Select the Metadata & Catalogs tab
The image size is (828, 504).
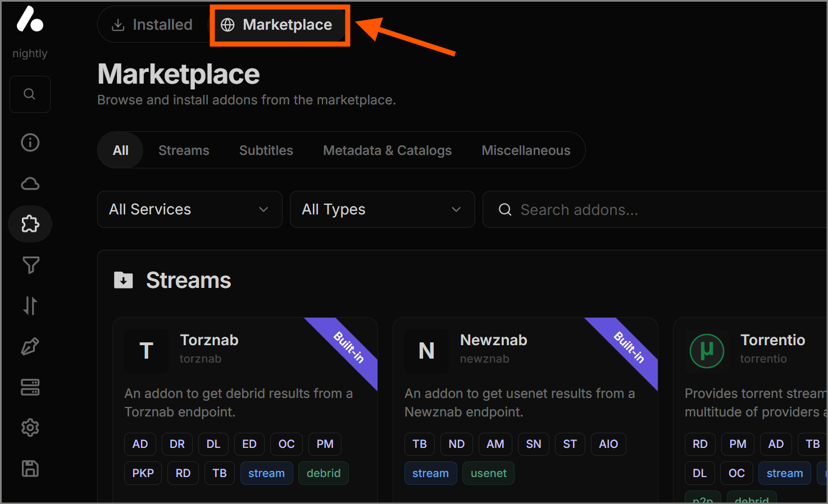point(388,150)
